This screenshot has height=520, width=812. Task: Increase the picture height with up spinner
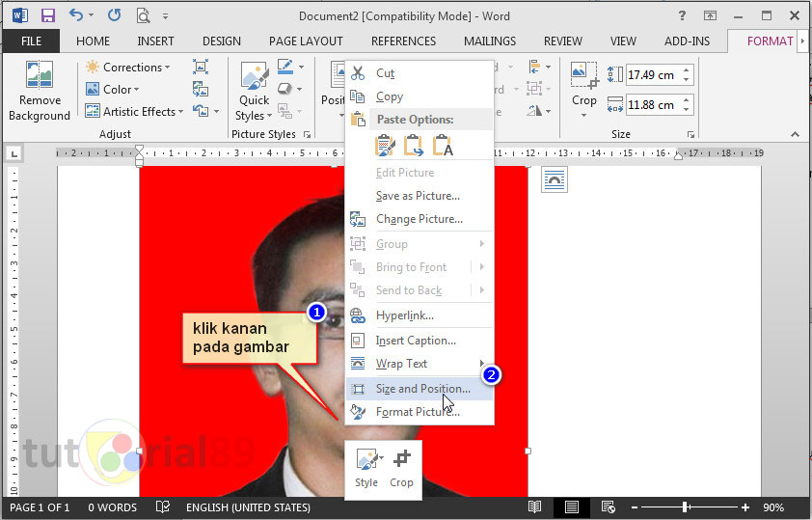[687, 70]
